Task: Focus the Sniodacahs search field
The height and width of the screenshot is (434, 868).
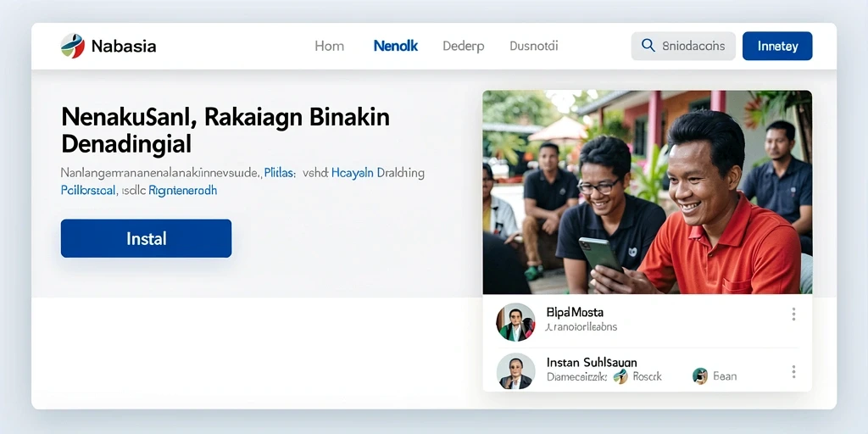Action: click(683, 46)
